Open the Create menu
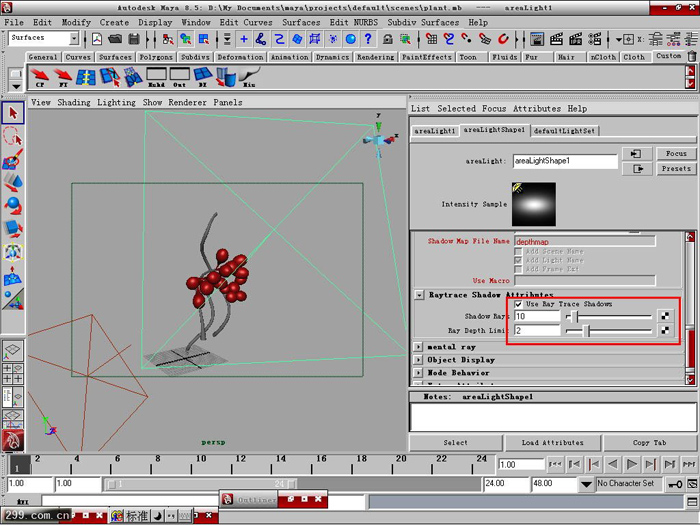 [114, 22]
